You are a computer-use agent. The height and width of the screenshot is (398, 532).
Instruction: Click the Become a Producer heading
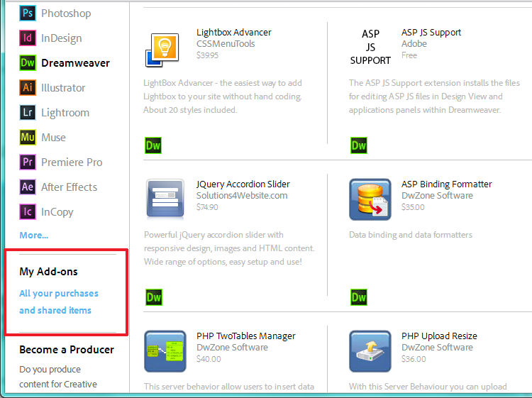67,350
